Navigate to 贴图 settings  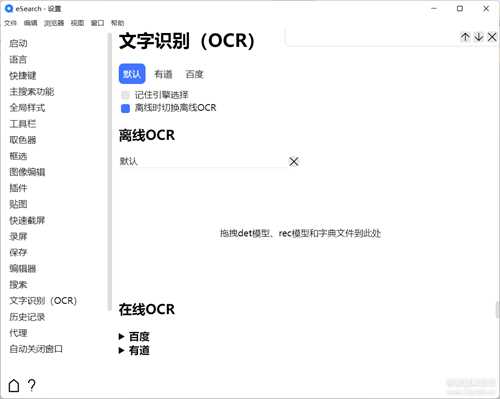(18, 204)
